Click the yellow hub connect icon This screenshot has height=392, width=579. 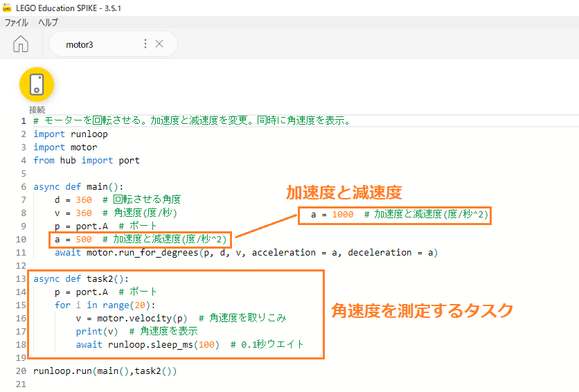37,84
